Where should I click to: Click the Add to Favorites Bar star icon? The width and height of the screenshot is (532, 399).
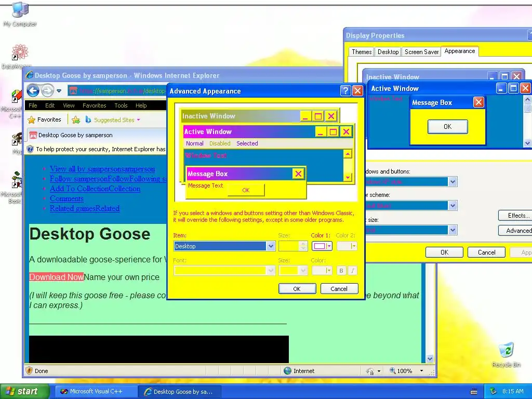(x=76, y=120)
